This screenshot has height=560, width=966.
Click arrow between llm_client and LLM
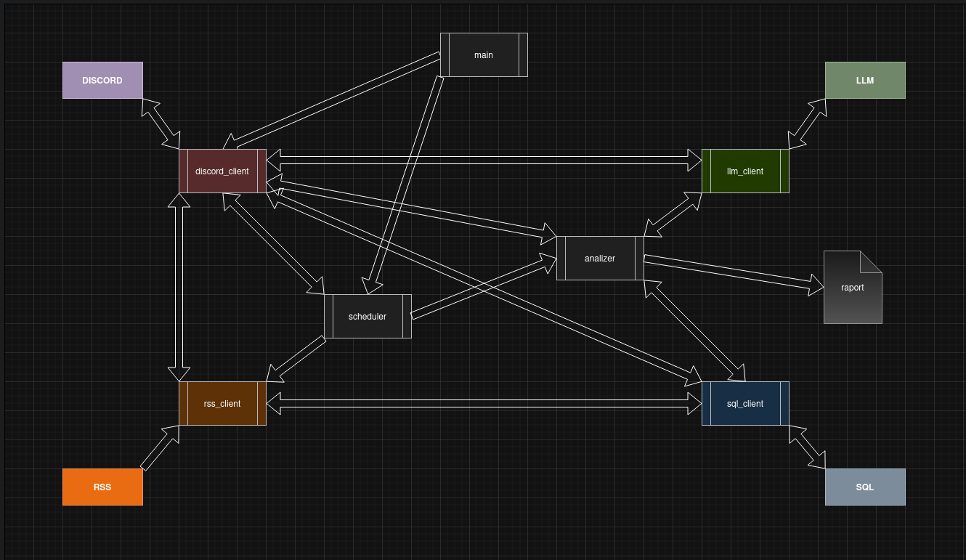808,122
